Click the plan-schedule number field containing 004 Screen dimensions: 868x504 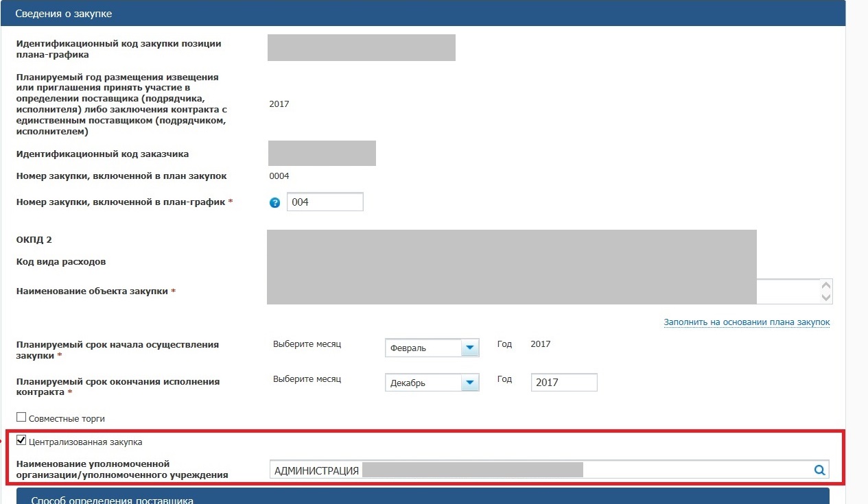click(x=324, y=202)
